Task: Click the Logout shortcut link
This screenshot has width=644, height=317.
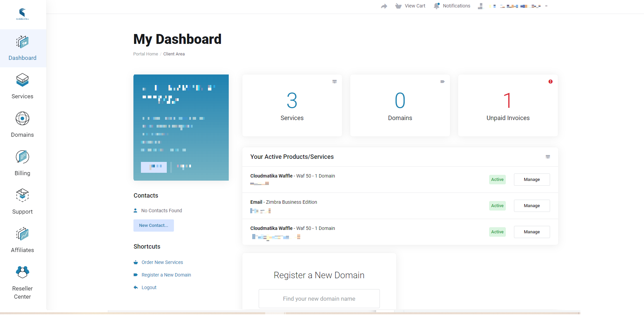Action: point(149,287)
